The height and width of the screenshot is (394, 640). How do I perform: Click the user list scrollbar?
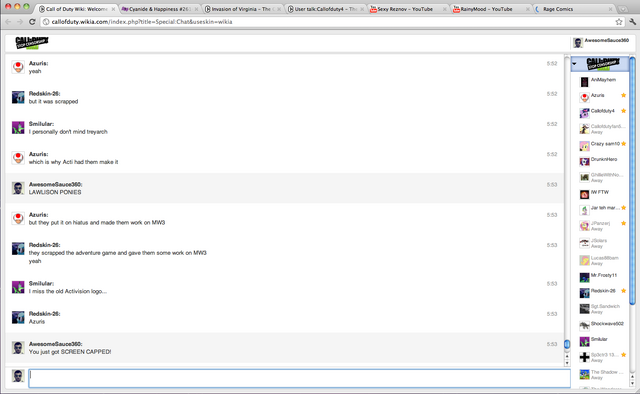pyautogui.click(x=632, y=181)
